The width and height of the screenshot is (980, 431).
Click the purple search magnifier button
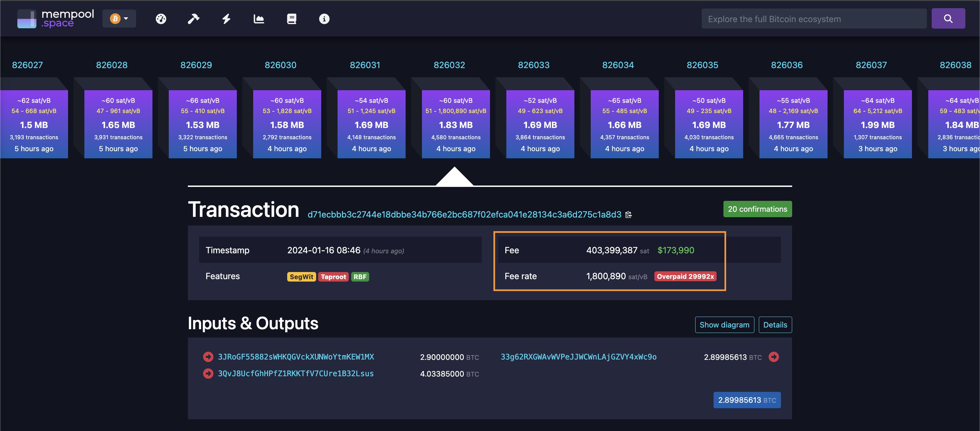(x=948, y=19)
